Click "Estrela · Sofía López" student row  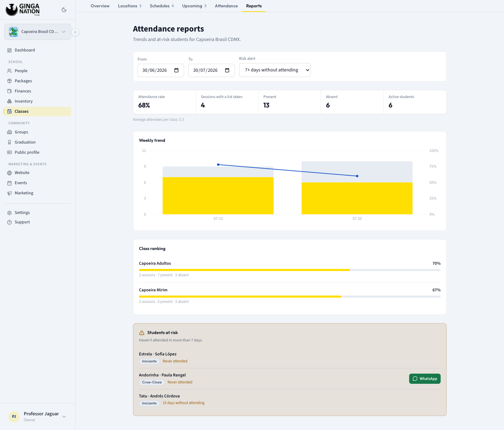click(290, 358)
